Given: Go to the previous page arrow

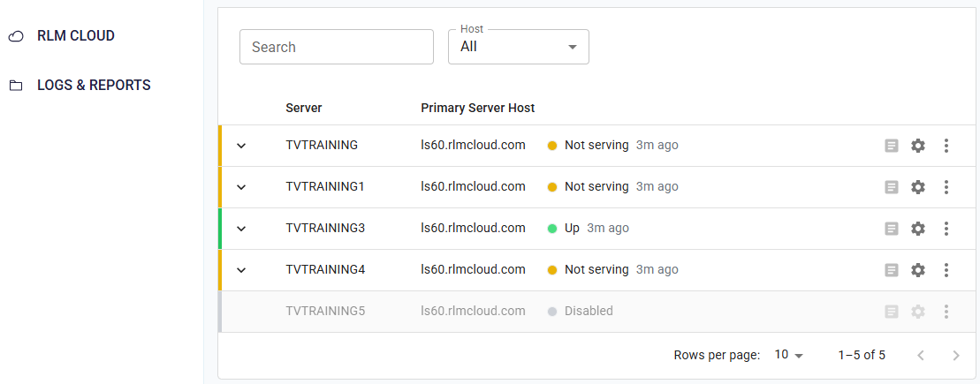Looking at the screenshot, I should click(921, 356).
